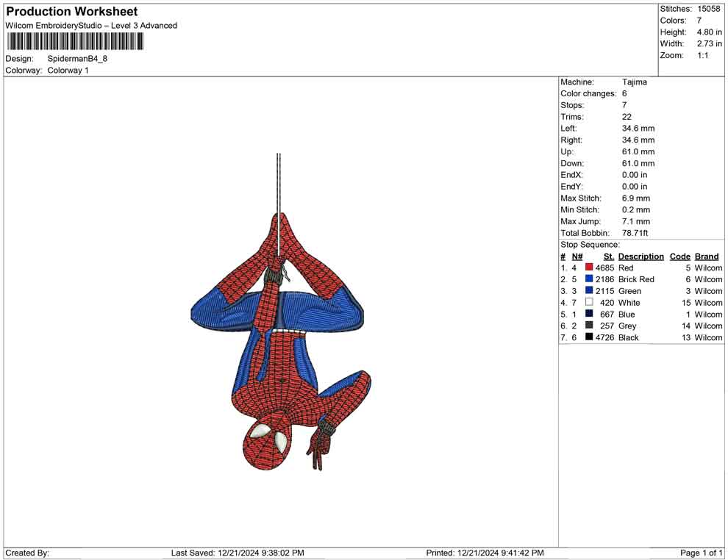728x560 pixels.
Task: Click the Down value '61.0 mm'
Action: 638,163
